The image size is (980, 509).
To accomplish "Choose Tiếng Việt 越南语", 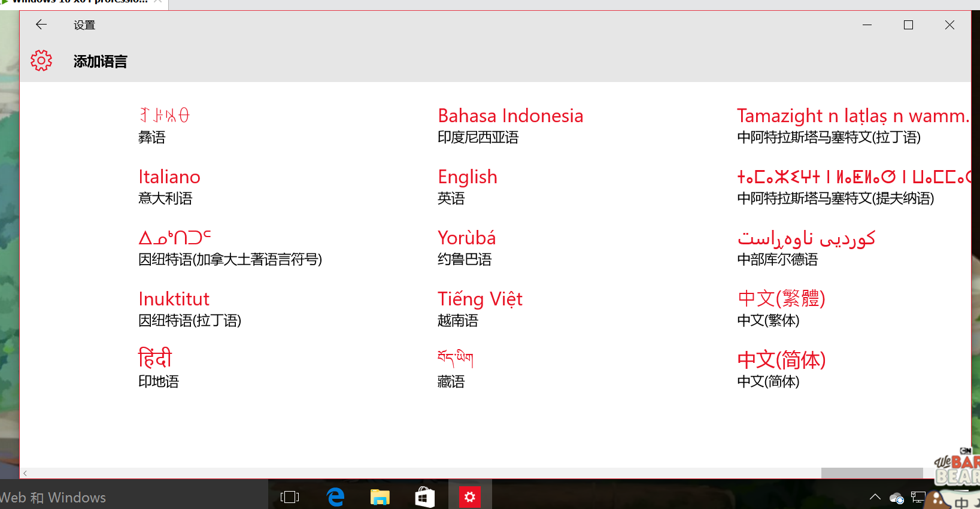I will coord(480,309).
